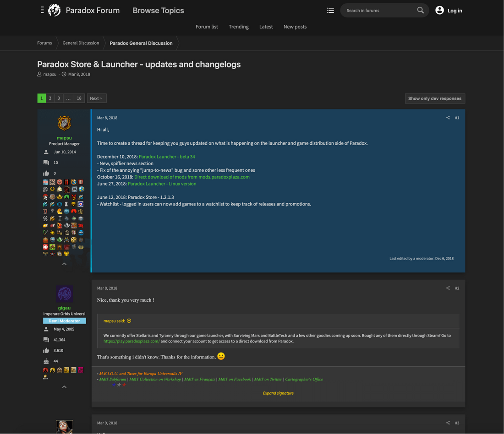Open quoted mapsu post arrow icon
The image size is (504, 434).
[129, 321]
